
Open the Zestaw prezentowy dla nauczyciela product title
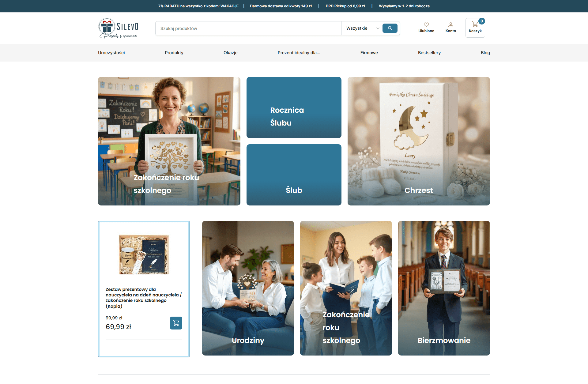[144, 298]
